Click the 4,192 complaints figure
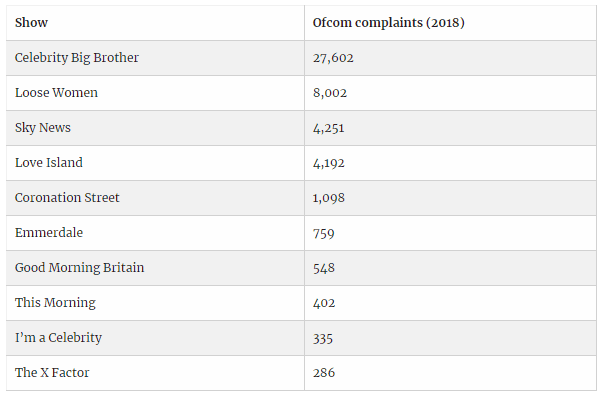 click(329, 163)
